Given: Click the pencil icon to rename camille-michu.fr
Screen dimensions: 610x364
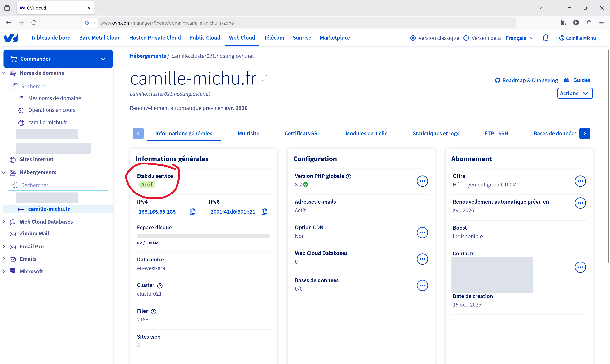Looking at the screenshot, I should coord(264,78).
